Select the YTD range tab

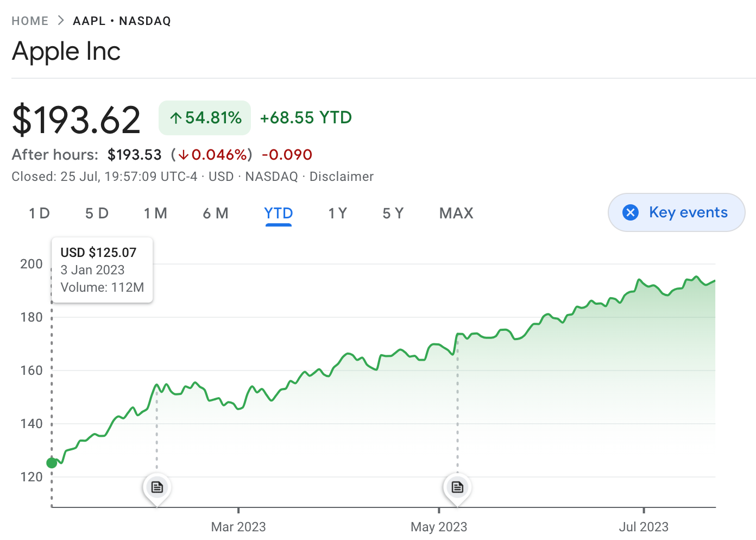click(x=278, y=214)
